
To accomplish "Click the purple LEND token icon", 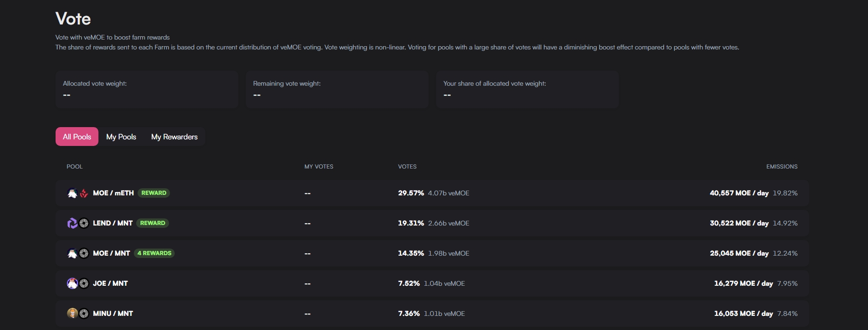I will coord(72,223).
